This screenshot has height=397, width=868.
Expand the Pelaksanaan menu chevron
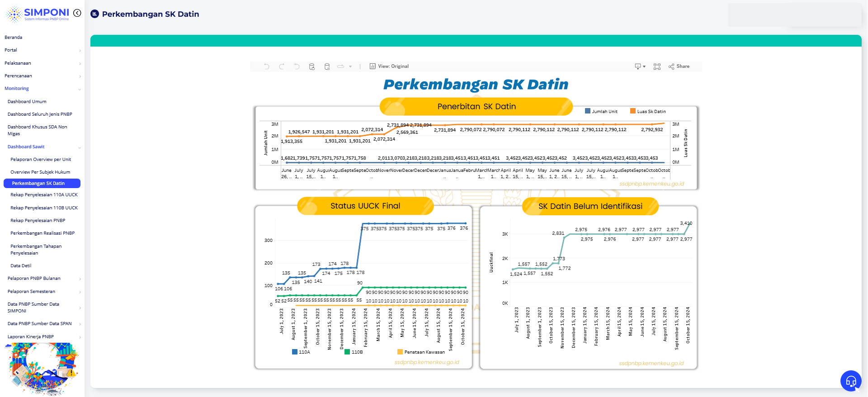tap(80, 64)
